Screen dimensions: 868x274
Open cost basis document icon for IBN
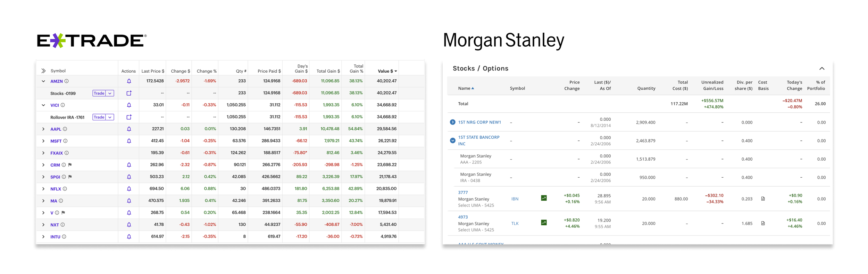(763, 199)
